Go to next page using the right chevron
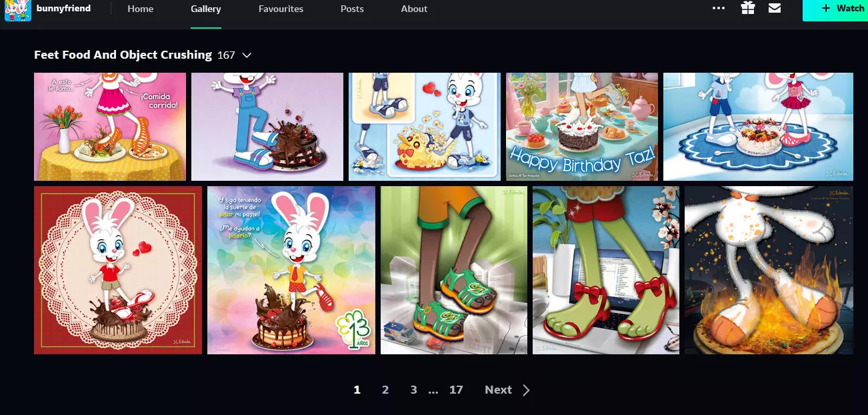868x415 pixels. (526, 390)
